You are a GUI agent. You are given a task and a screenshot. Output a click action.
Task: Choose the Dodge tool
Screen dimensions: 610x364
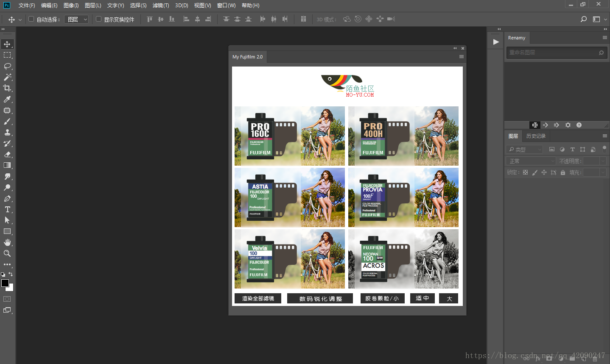point(7,187)
